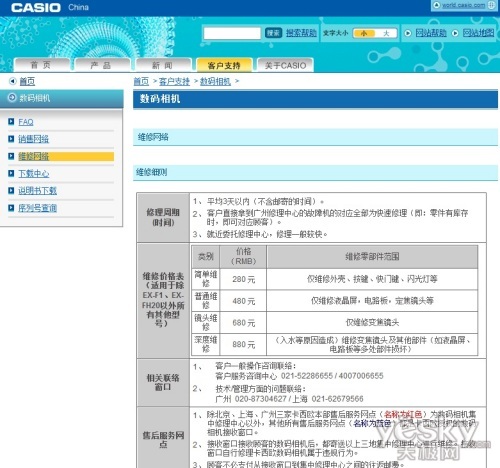Click breadcrumb link 数码相机
This screenshot has height=468, width=500.
coord(215,81)
